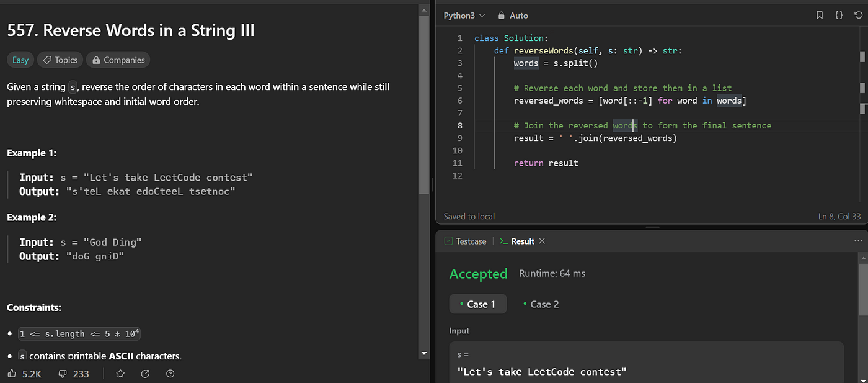The height and width of the screenshot is (383, 868).
Task: Open the three-dots menu in result panel
Action: pyautogui.click(x=858, y=241)
